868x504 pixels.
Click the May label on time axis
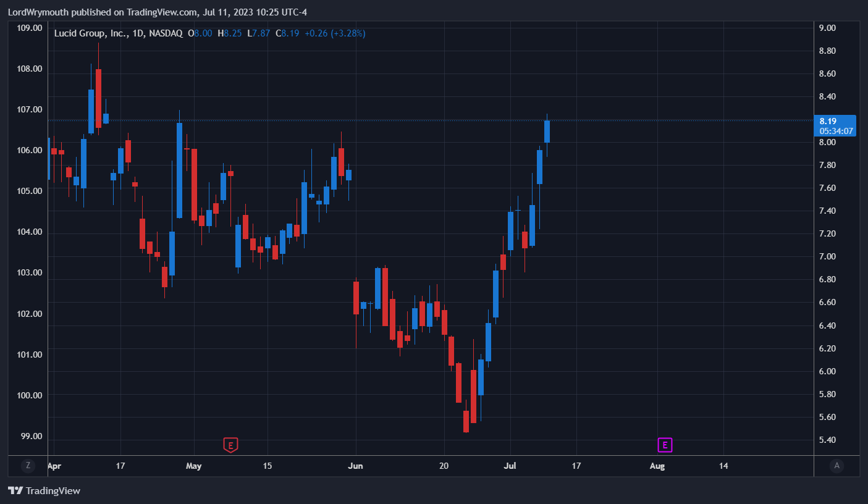(194, 466)
